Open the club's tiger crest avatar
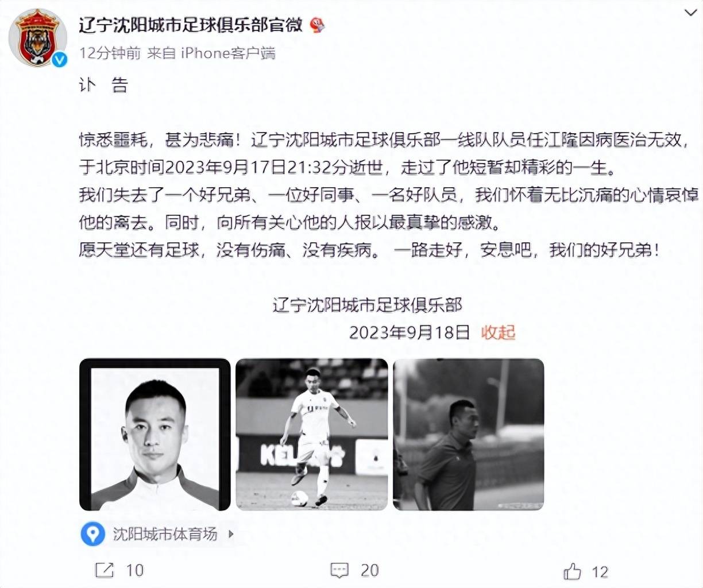703x588 pixels. click(x=38, y=38)
